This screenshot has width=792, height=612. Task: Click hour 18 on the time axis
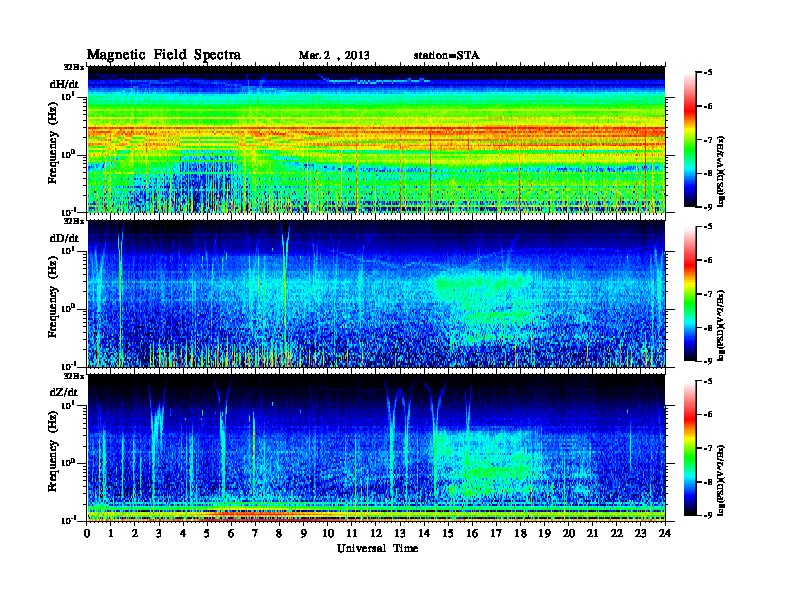tap(520, 534)
